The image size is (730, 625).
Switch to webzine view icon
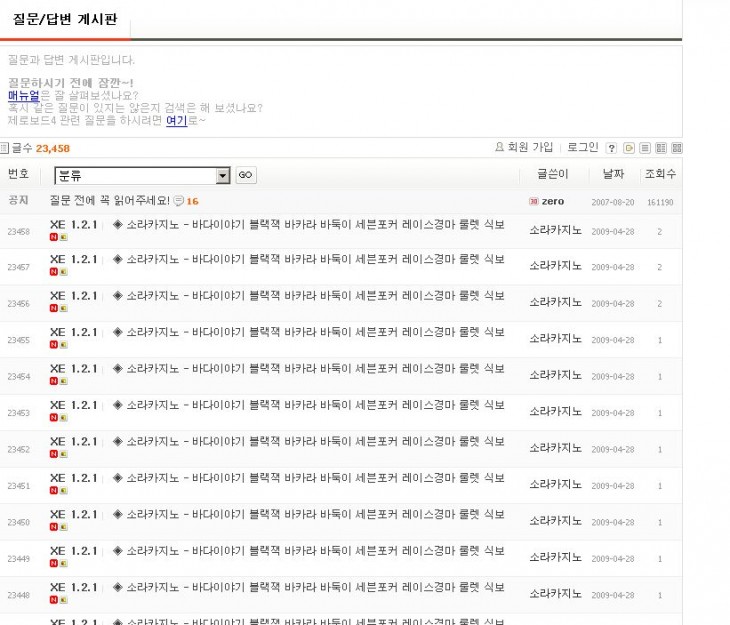click(661, 148)
